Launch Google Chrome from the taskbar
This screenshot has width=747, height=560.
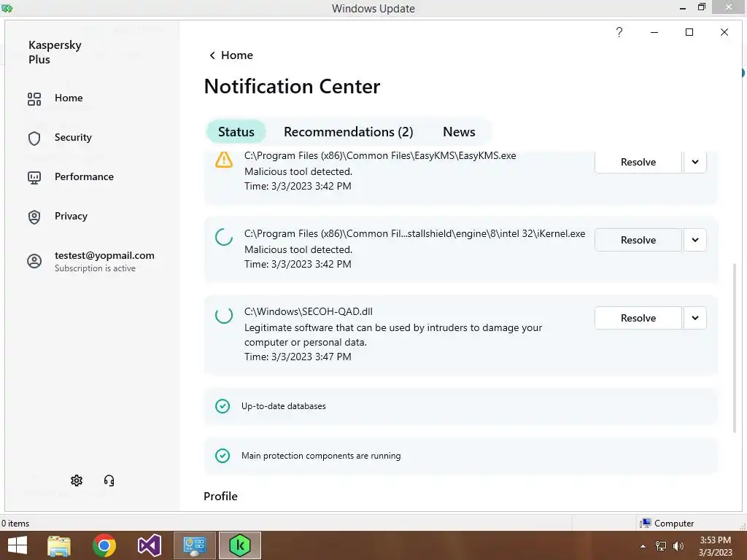(x=104, y=545)
